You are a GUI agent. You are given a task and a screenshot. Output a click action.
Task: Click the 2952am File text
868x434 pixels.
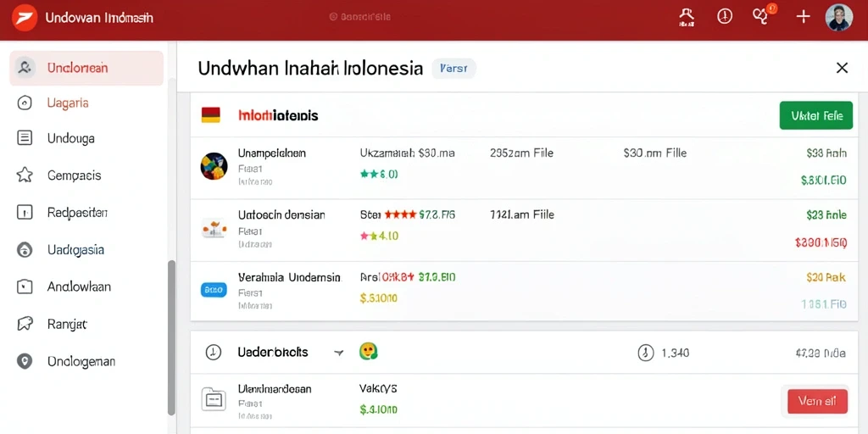pyautogui.click(x=521, y=153)
